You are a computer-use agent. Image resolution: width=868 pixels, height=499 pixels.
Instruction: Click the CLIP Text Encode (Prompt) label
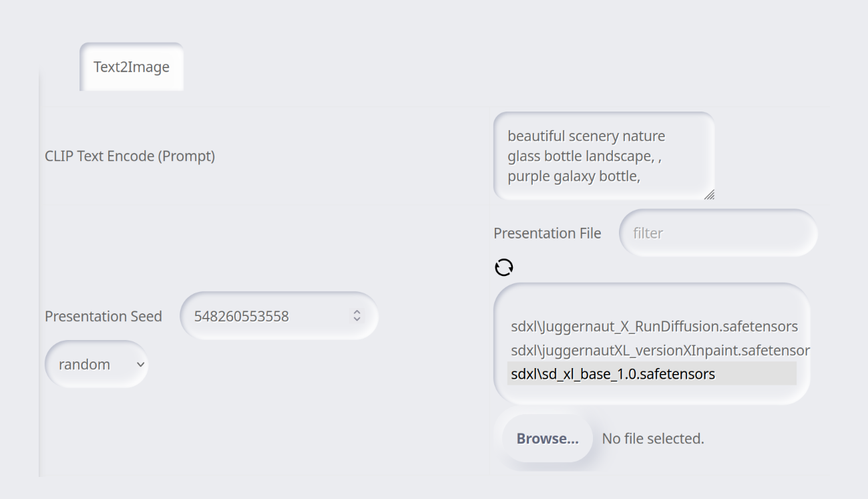[x=130, y=156]
